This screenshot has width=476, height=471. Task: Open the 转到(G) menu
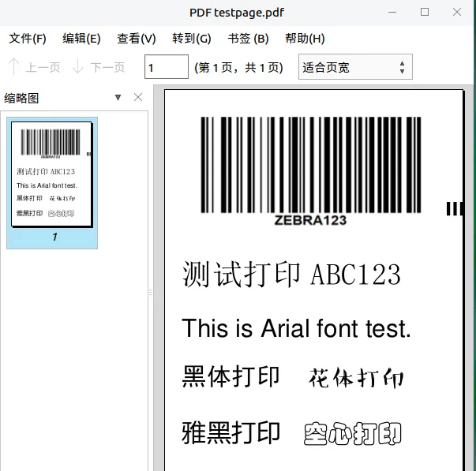(192, 38)
